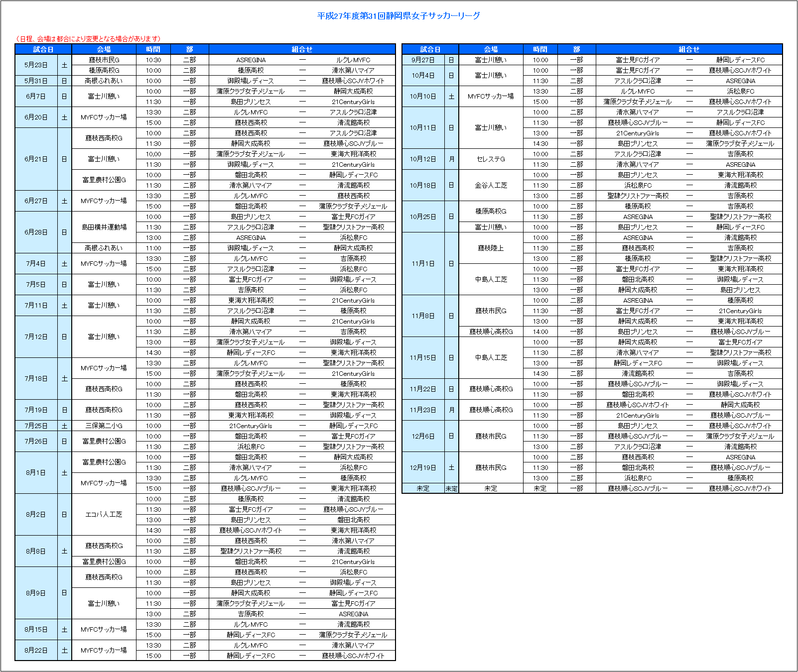Click the 8月1日 date cell
Image resolution: width=798 pixels, height=672 pixels.
pos(36,473)
